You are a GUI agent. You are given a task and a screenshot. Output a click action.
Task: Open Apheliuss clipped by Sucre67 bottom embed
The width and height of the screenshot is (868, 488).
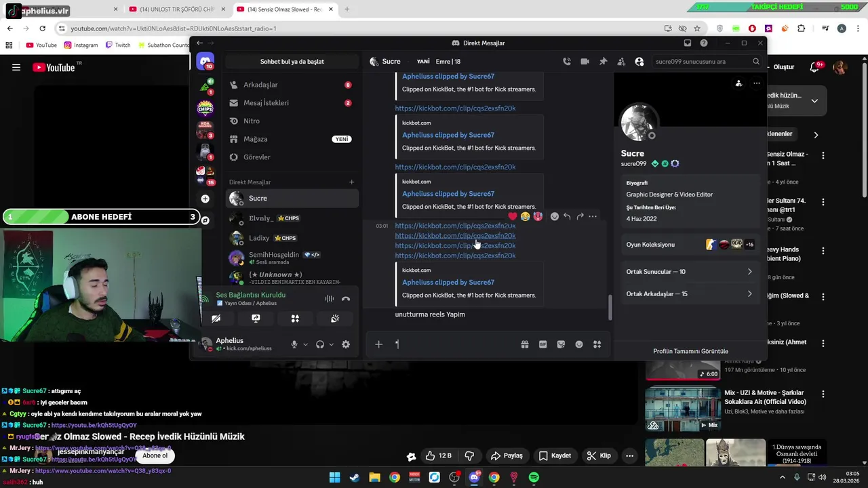click(x=448, y=283)
